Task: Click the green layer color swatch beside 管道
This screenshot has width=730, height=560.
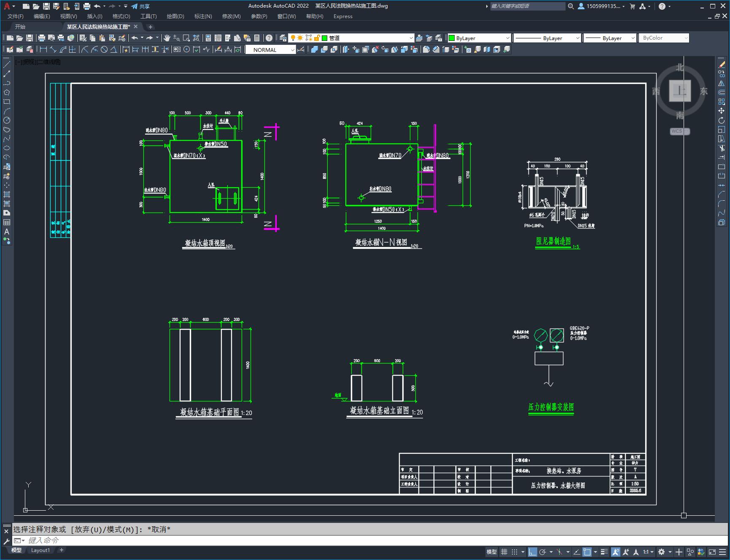Action: click(x=325, y=38)
